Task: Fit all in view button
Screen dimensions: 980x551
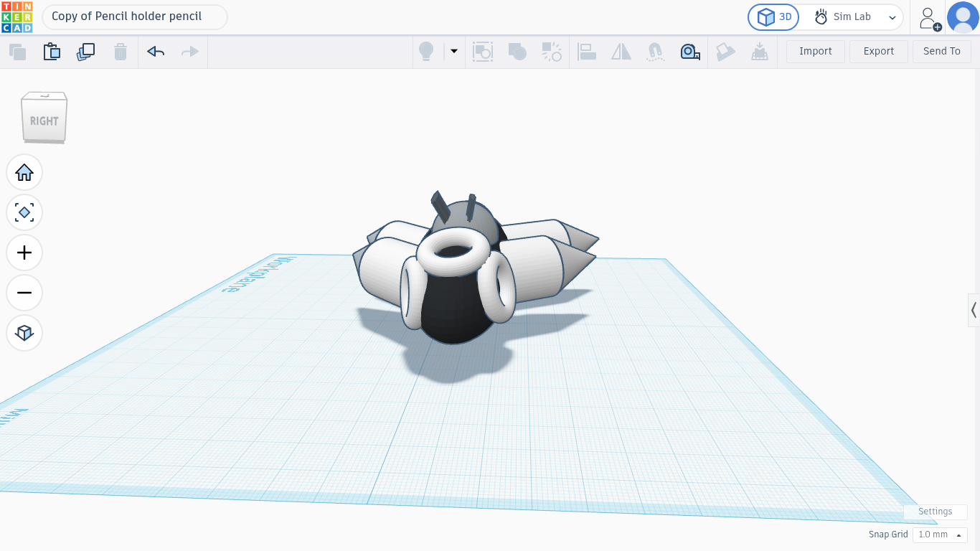Action: 24,212
